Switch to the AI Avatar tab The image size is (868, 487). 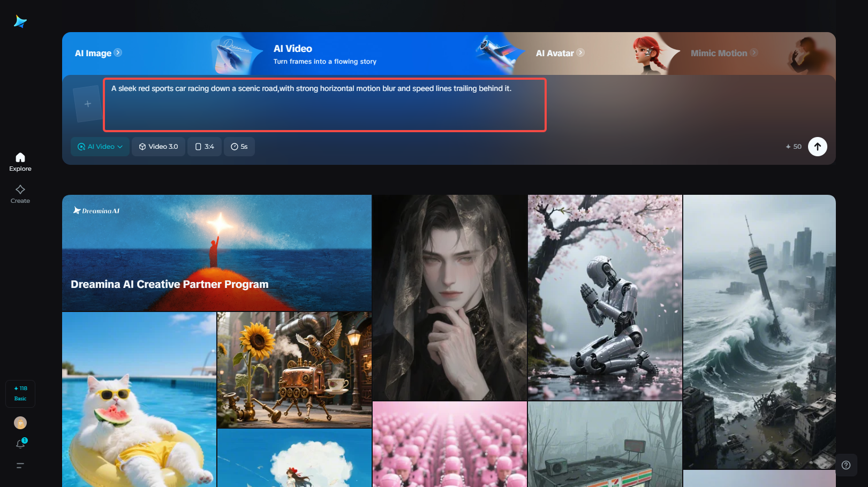click(x=555, y=53)
